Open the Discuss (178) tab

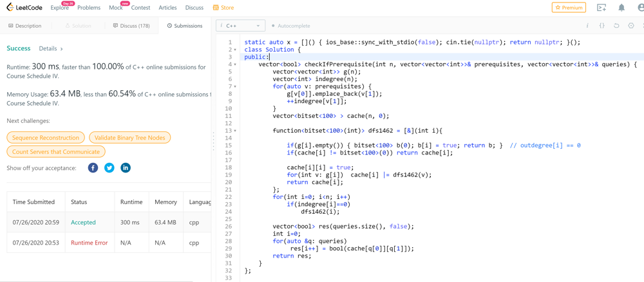(131, 26)
